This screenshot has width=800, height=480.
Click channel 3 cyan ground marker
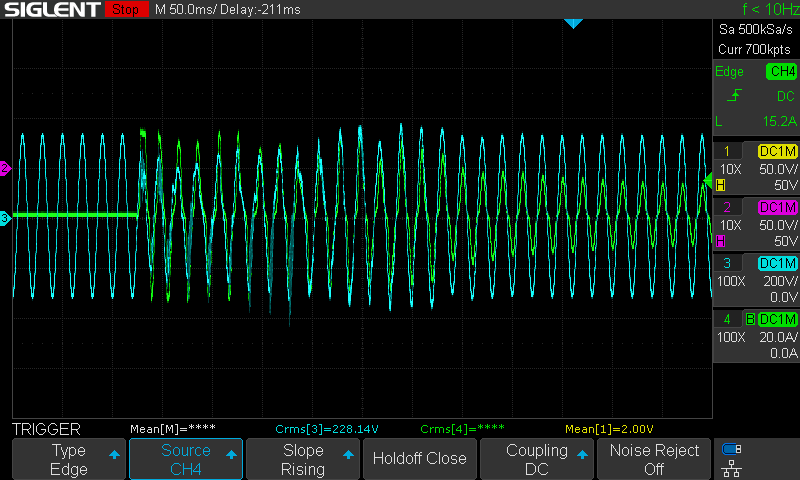click(x=5, y=217)
